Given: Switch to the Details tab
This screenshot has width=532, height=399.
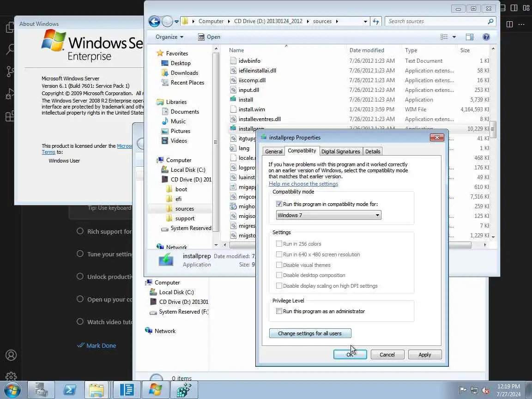Looking at the screenshot, I should click(x=373, y=151).
